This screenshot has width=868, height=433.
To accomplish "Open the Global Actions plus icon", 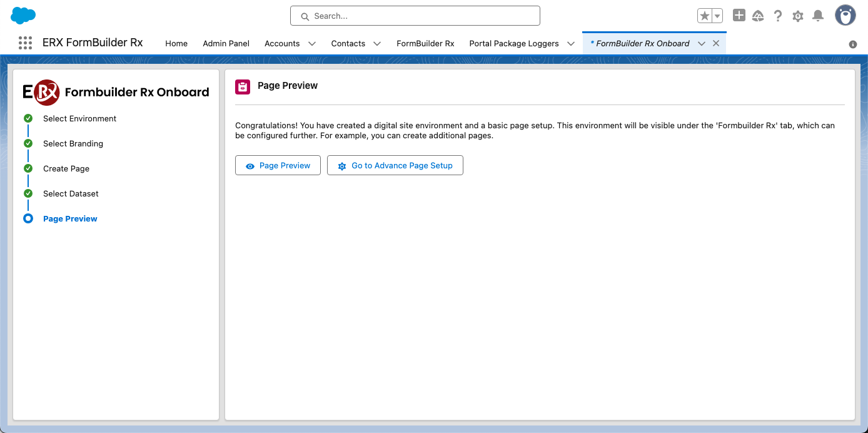I will point(739,16).
